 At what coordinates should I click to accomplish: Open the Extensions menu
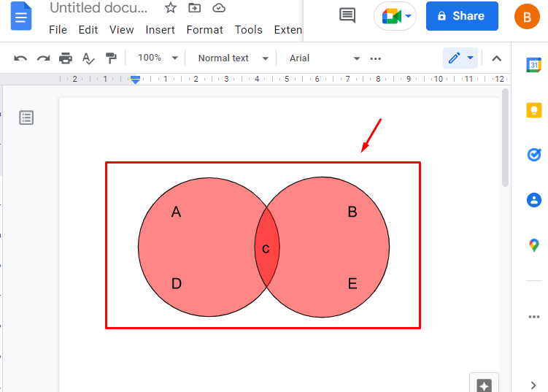(288, 30)
